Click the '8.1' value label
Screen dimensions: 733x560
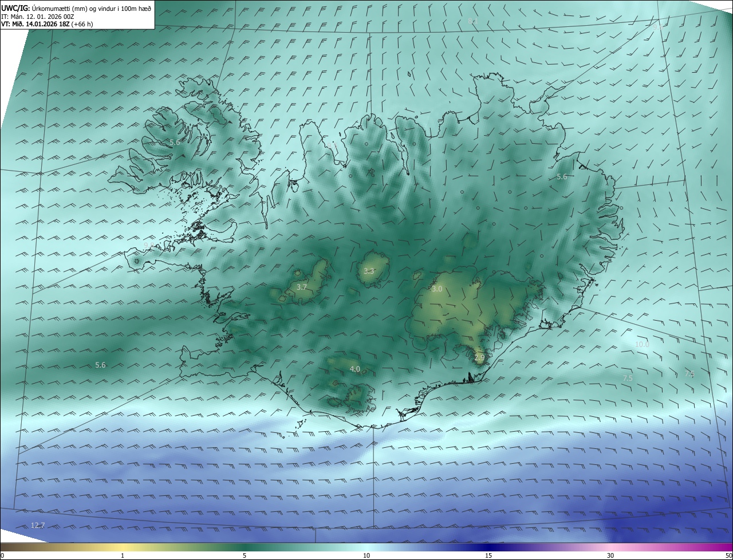click(x=473, y=21)
